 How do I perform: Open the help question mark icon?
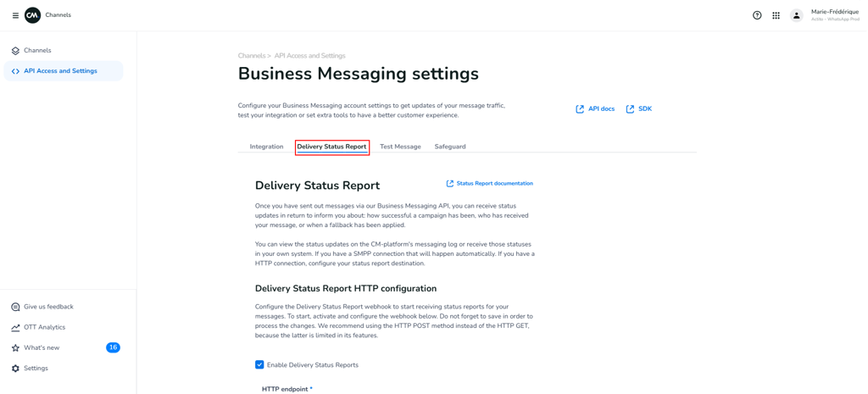pos(757,15)
